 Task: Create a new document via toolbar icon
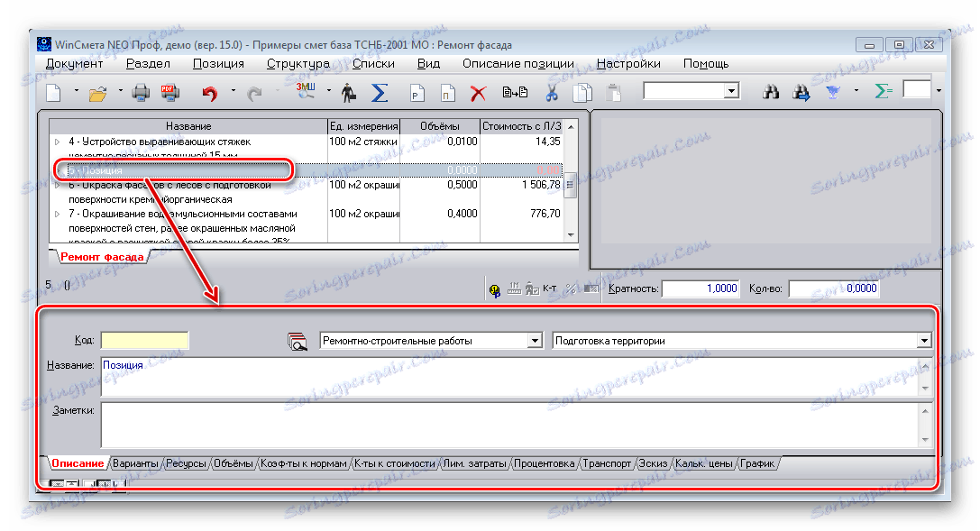(54, 93)
